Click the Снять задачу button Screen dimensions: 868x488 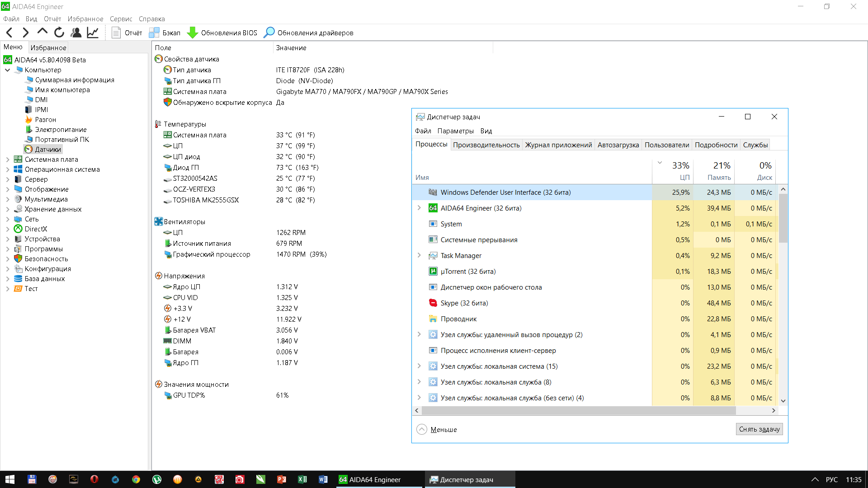tap(759, 429)
